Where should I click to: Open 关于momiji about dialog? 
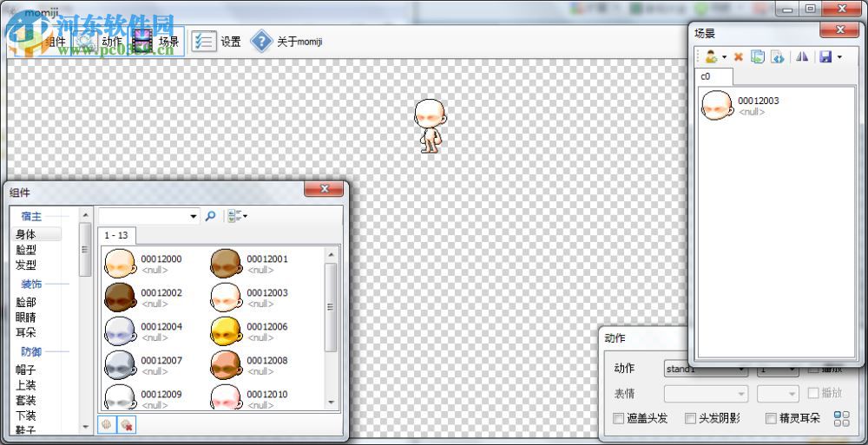286,42
